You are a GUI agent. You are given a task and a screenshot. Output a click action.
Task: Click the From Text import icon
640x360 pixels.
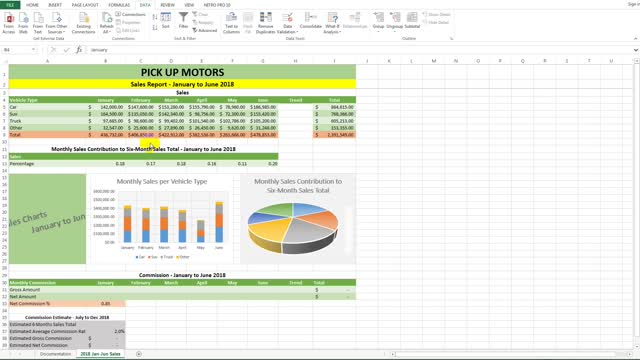38,22
